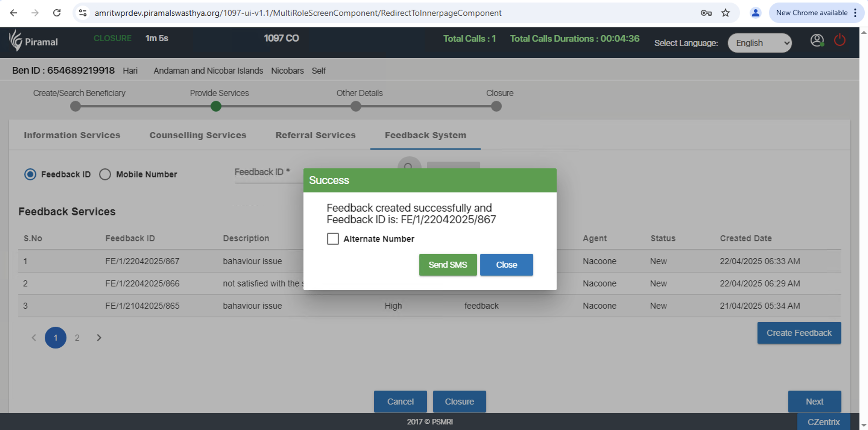Select the Mobile Number radio button
This screenshot has height=430, width=868.
(105, 174)
